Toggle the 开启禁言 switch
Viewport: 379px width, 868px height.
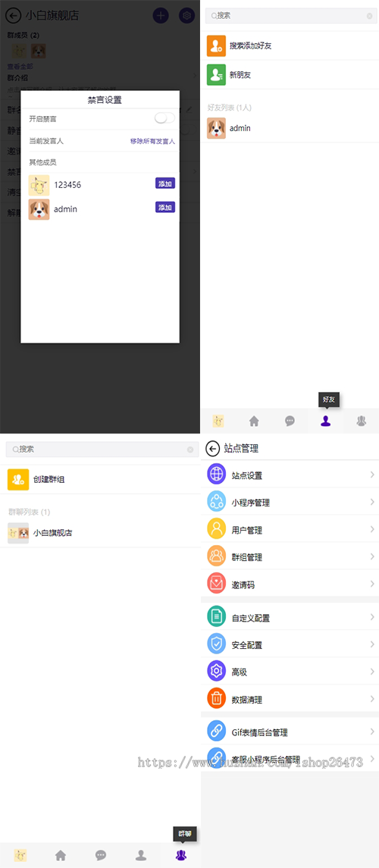[164, 118]
